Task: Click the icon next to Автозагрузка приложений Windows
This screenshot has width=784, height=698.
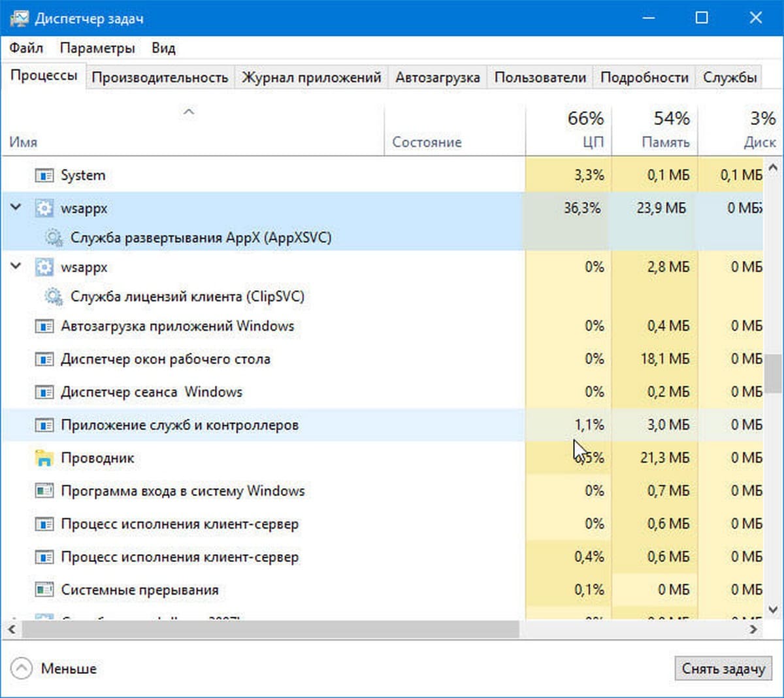Action: tap(44, 325)
